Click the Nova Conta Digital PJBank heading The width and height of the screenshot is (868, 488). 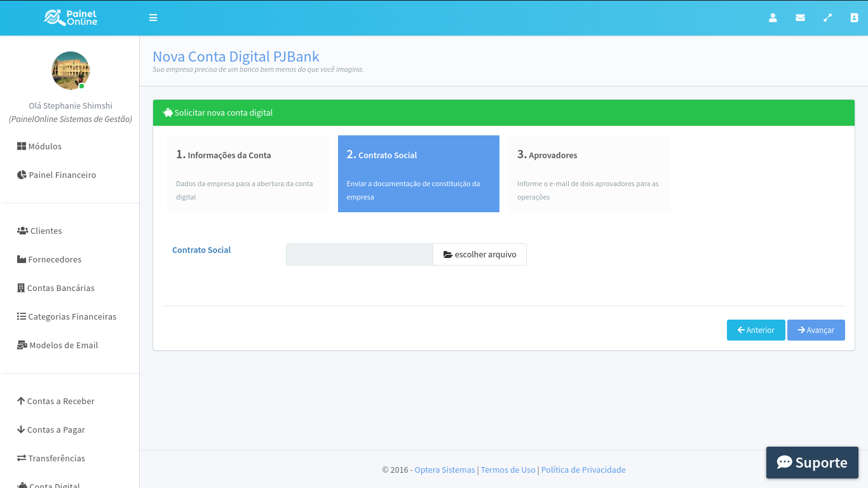(x=236, y=57)
